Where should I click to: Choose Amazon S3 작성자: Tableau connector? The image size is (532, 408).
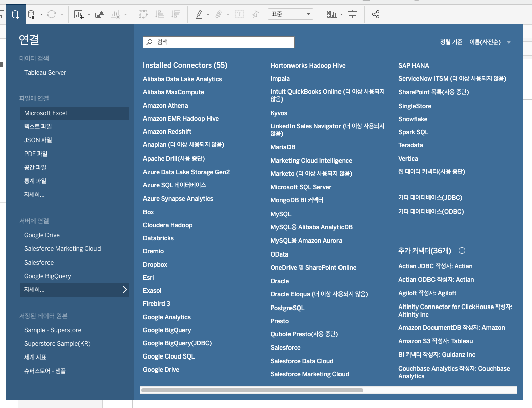pos(436,341)
